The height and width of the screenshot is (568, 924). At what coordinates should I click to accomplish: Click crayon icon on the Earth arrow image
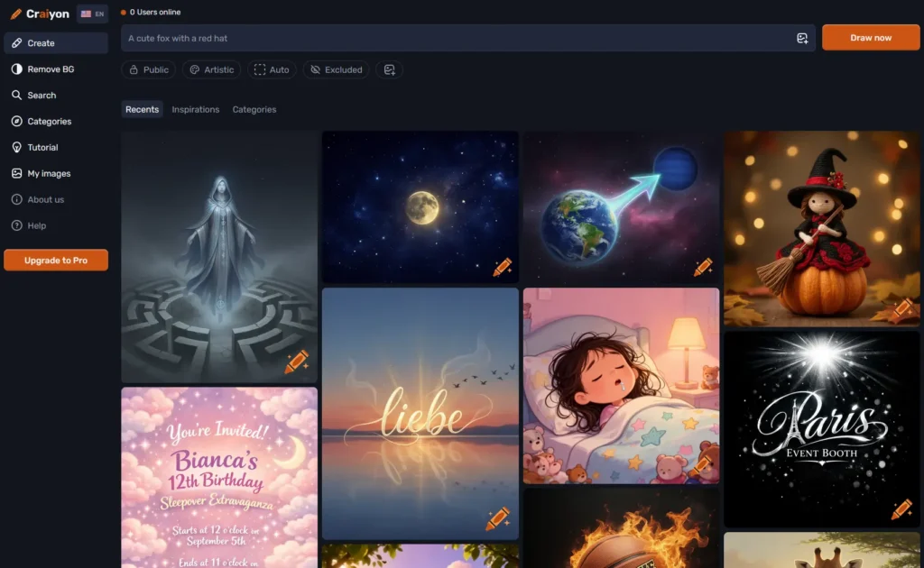point(702,267)
